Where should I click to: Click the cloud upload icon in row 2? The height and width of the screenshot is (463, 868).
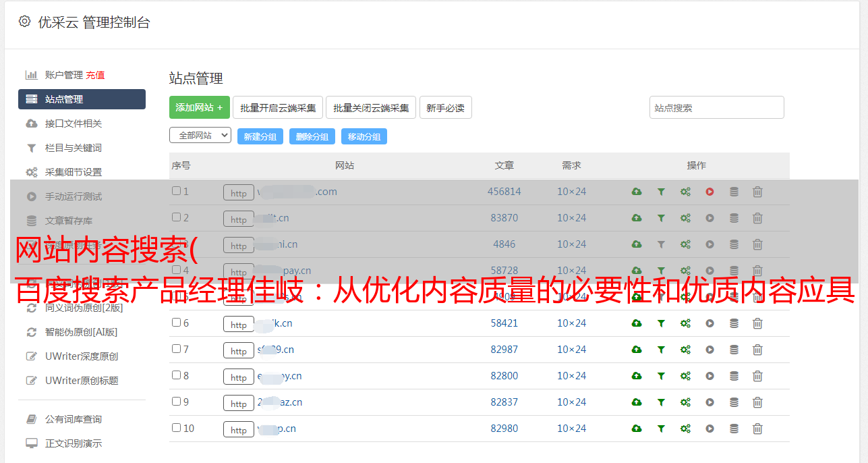(637, 218)
